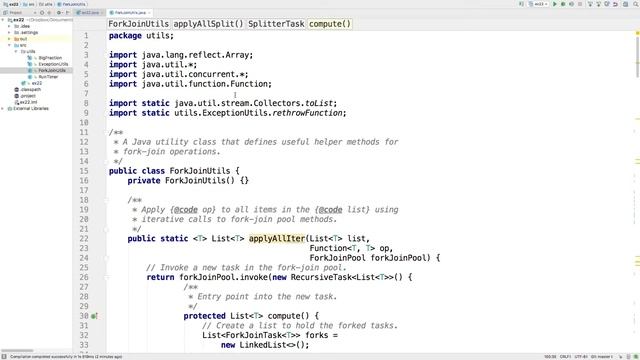The width and height of the screenshot is (640, 360).
Task: Expand the .idea folder arrow
Action: 9,26
